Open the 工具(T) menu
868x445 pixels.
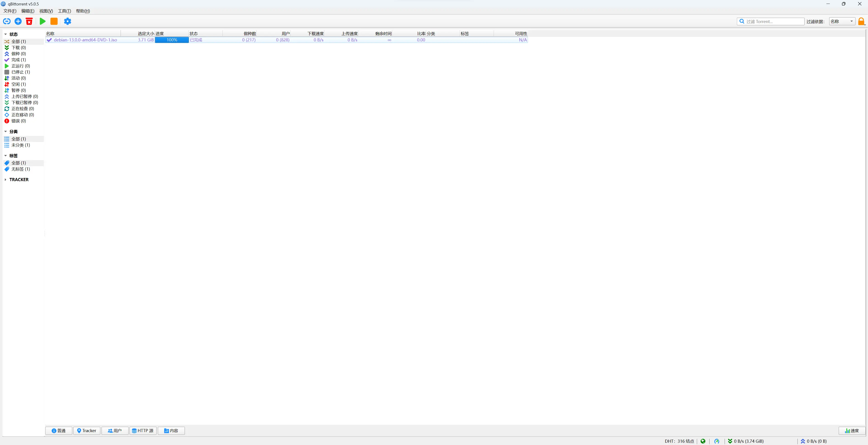tap(64, 11)
